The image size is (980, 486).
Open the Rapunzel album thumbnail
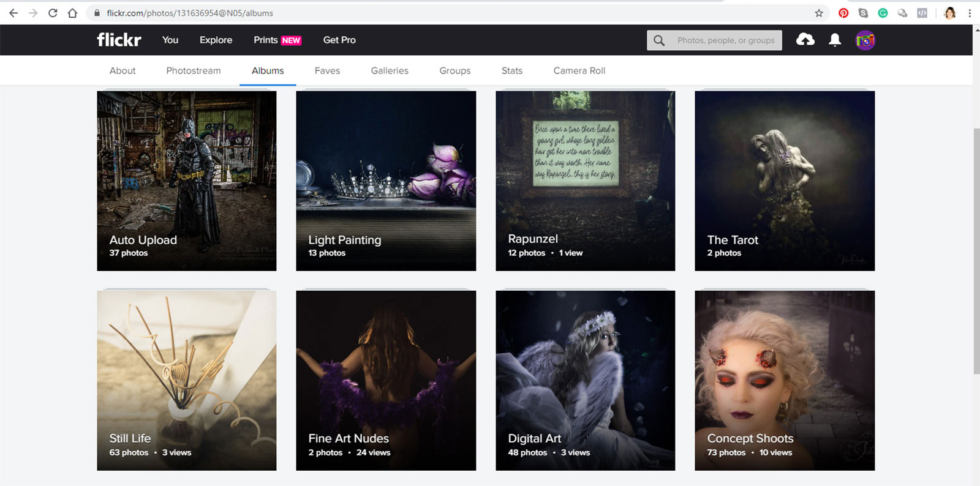point(585,181)
